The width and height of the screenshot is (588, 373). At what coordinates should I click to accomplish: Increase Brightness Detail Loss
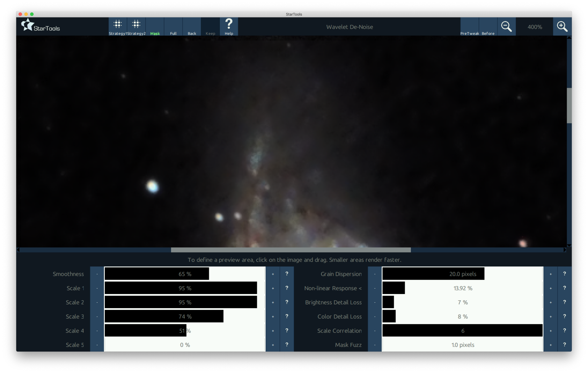(550, 302)
